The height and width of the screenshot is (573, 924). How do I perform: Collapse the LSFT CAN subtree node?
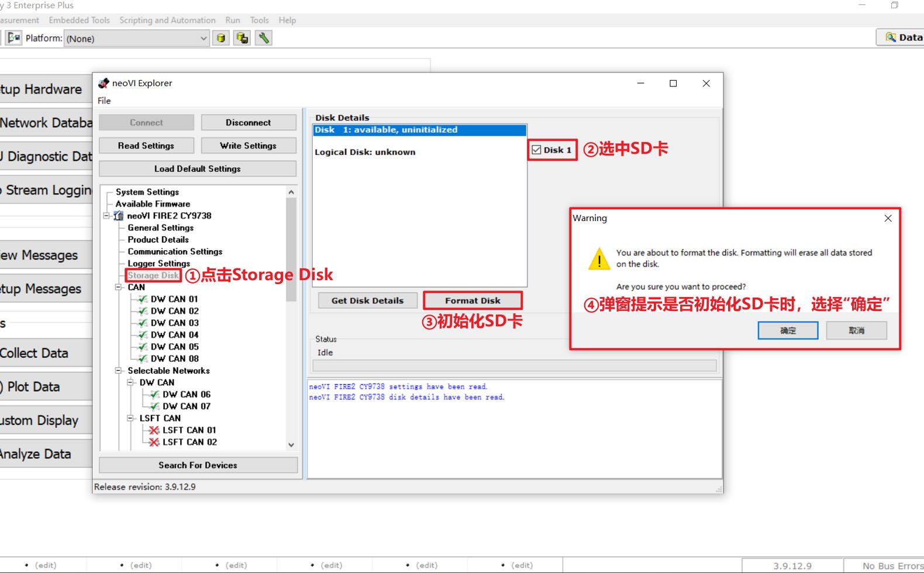130,418
